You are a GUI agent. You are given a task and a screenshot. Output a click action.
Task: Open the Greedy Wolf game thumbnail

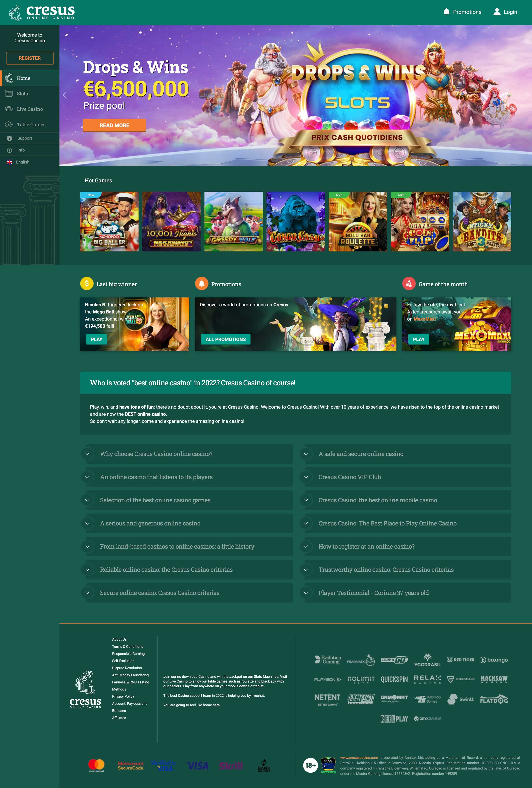[233, 221]
